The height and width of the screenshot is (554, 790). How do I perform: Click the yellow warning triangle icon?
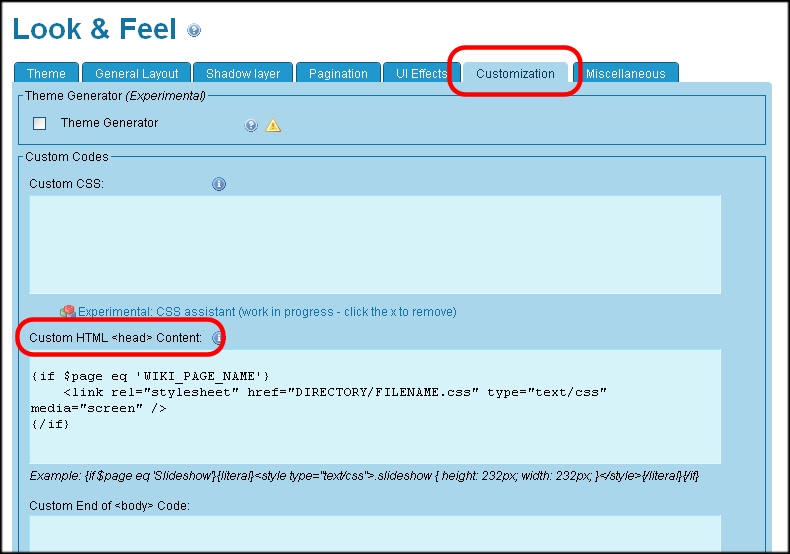[273, 125]
